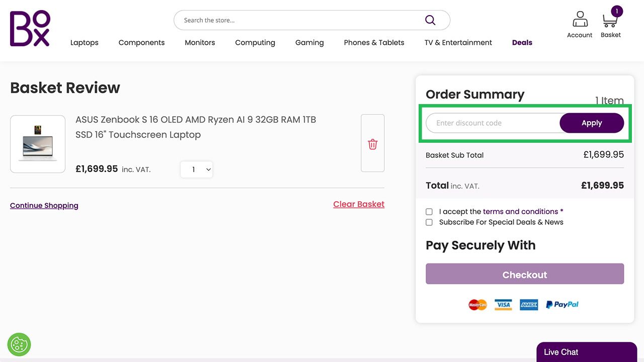The image size is (644, 362).
Task: Follow the Continue Shopping link
Action: (x=44, y=205)
